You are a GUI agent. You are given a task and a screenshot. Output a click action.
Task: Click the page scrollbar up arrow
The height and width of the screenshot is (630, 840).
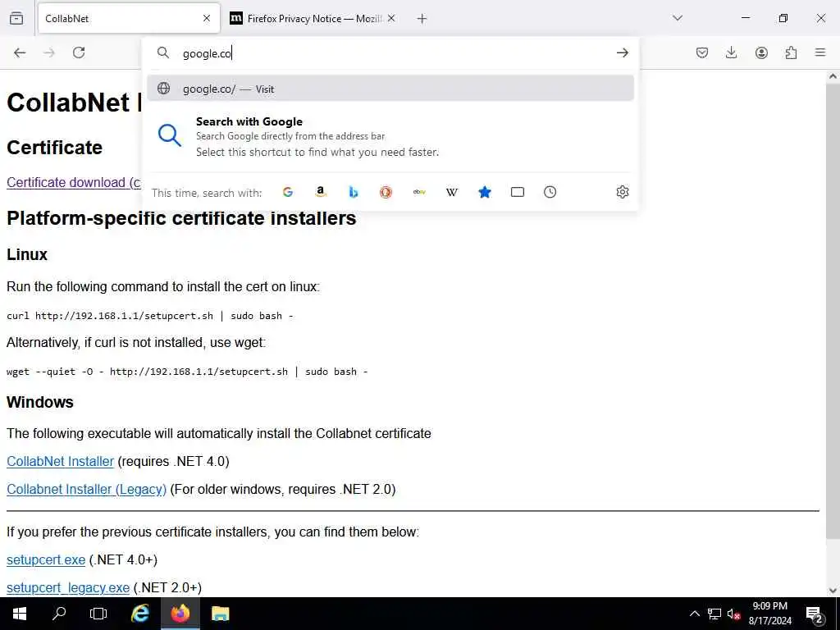click(833, 76)
